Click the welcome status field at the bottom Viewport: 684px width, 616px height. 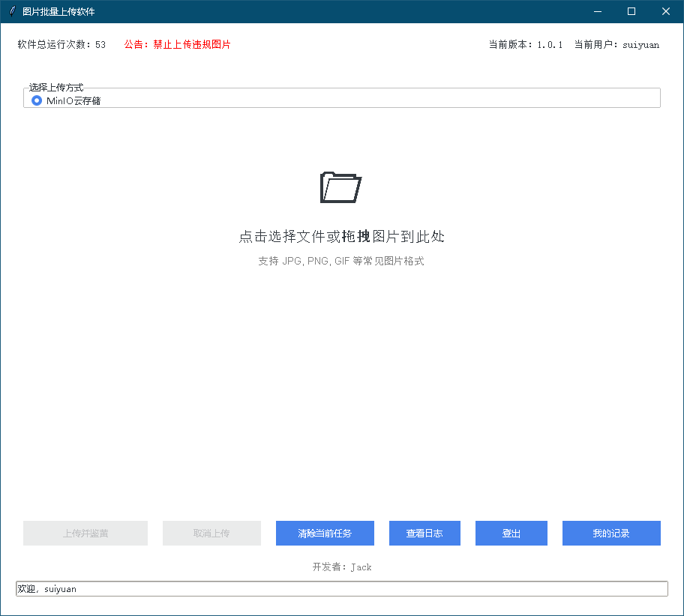(x=341, y=589)
